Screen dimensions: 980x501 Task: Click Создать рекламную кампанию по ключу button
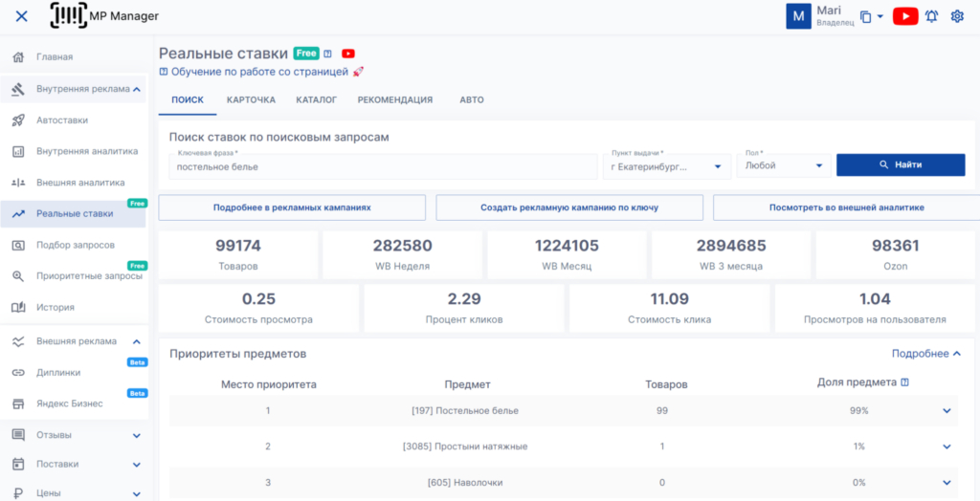click(569, 207)
